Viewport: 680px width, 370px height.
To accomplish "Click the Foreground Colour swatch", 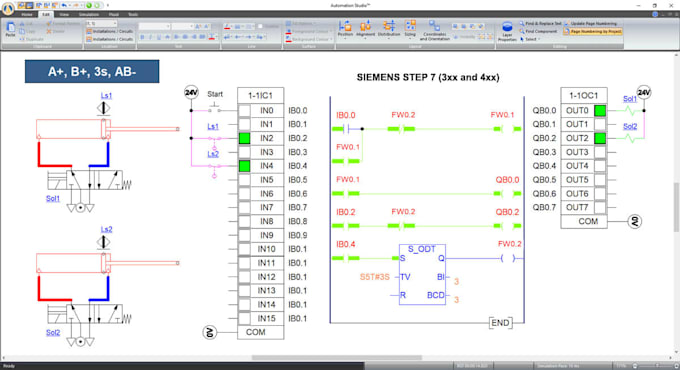I will (x=288, y=31).
